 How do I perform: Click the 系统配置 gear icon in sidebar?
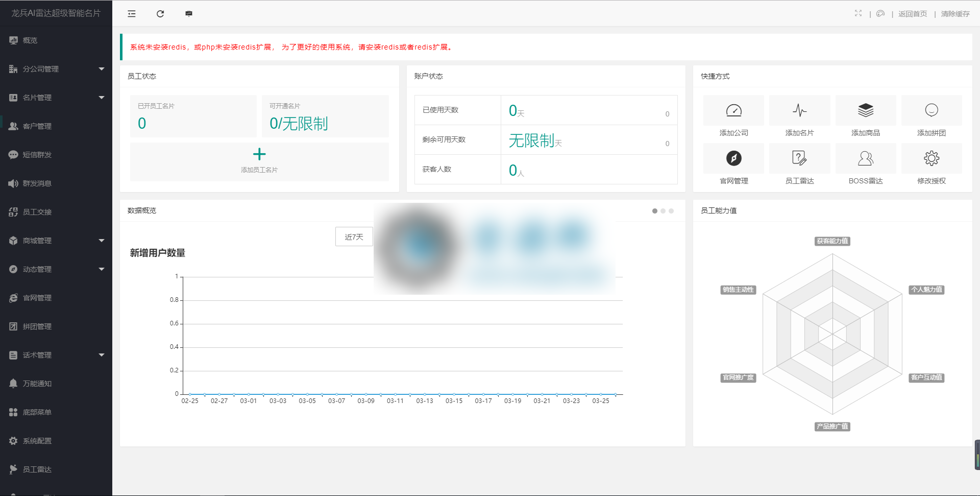click(13, 441)
